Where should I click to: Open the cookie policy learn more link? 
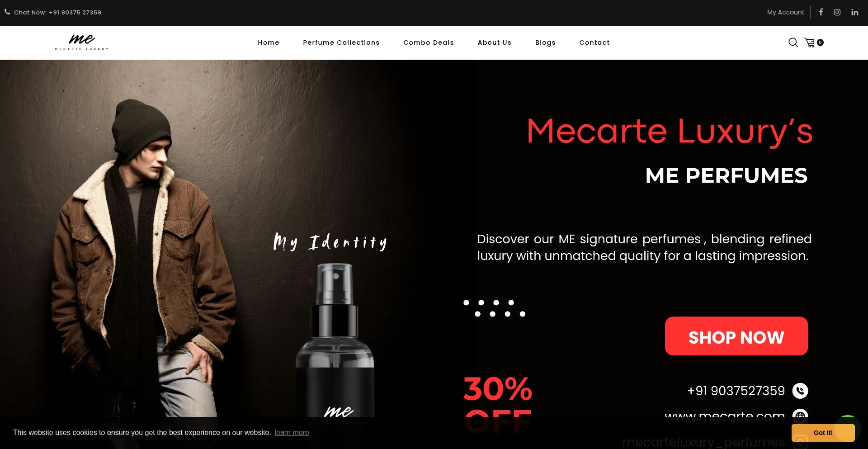click(x=292, y=432)
